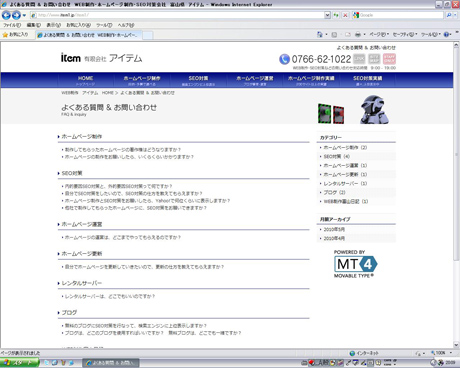The width and height of the screenshot is (460, 368).
Task: Open the ヘルプ(H) menu
Action: (x=126, y=25)
